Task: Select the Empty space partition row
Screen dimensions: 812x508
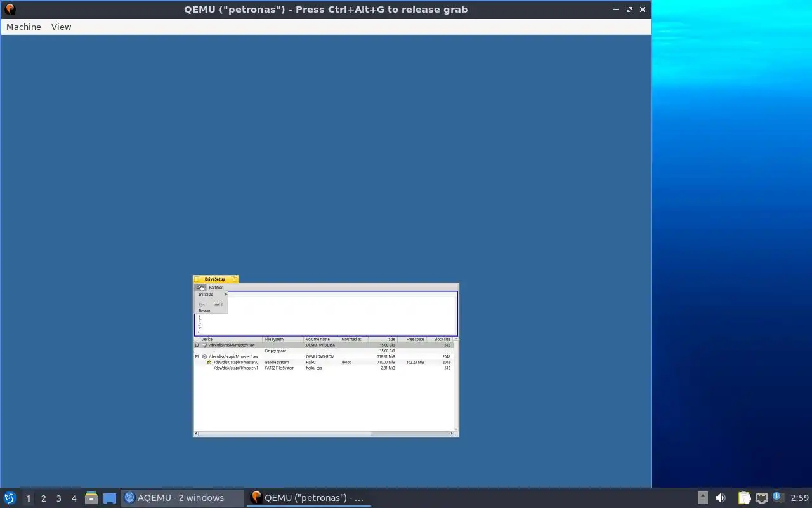Action: (324, 351)
